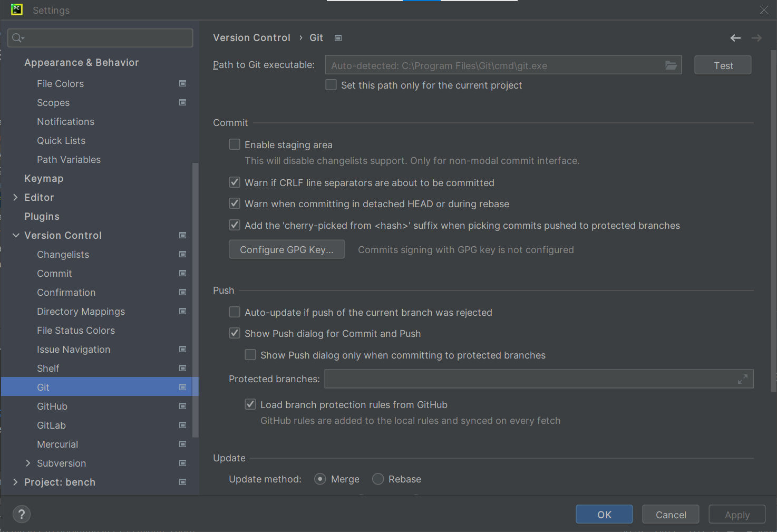
Task: Click project-level icon beside Scopes
Action: coord(183,102)
